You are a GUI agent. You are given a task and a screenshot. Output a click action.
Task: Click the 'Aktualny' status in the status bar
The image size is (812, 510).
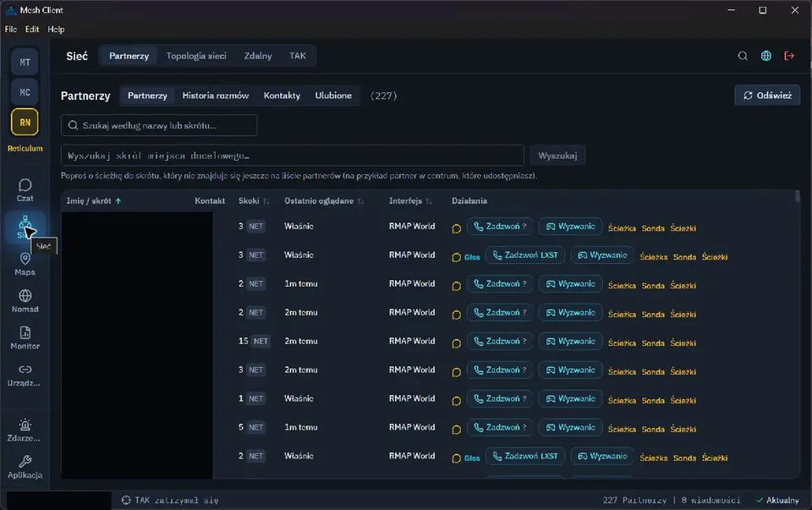(x=778, y=500)
